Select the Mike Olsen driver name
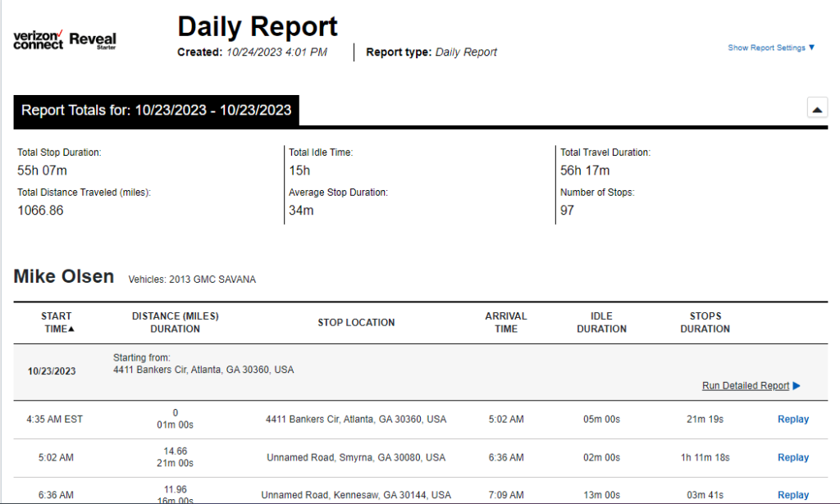 pos(64,277)
